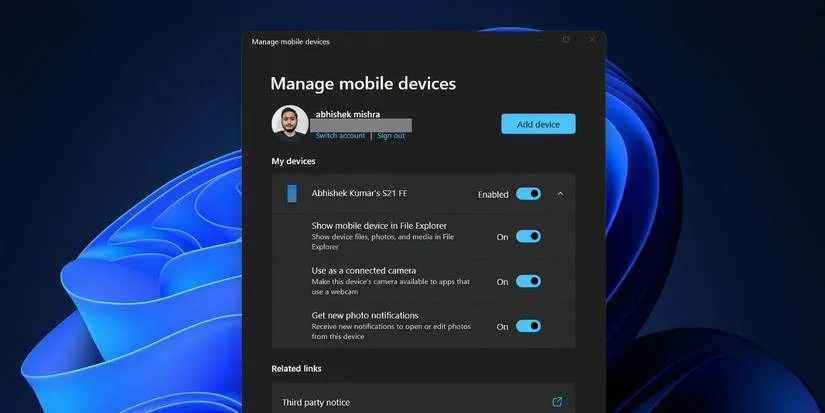Sign out of the account
Screen dimensions: 825x413
(391, 136)
